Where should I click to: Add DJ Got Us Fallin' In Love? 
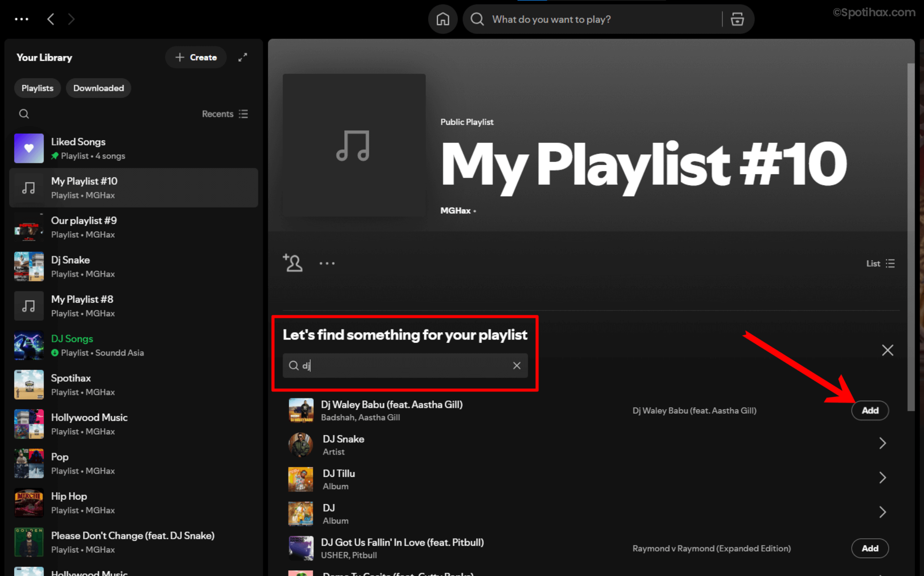[x=870, y=549]
